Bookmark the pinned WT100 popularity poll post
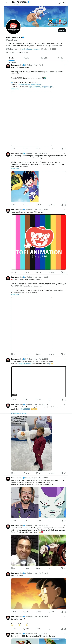The width and height of the screenshot is (72, 644). click(x=62, y=149)
